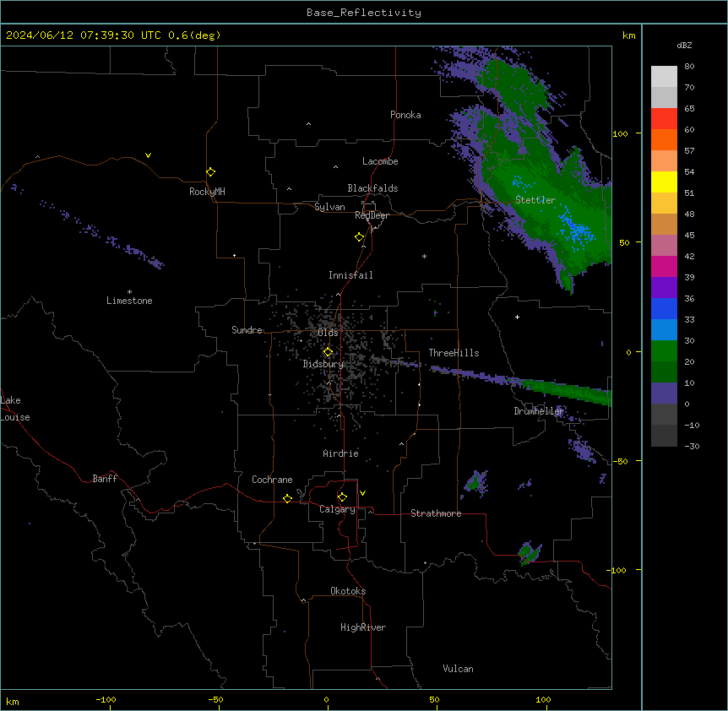Select the Lacombe city label
Screen dimensions: 728x711
coord(380,161)
